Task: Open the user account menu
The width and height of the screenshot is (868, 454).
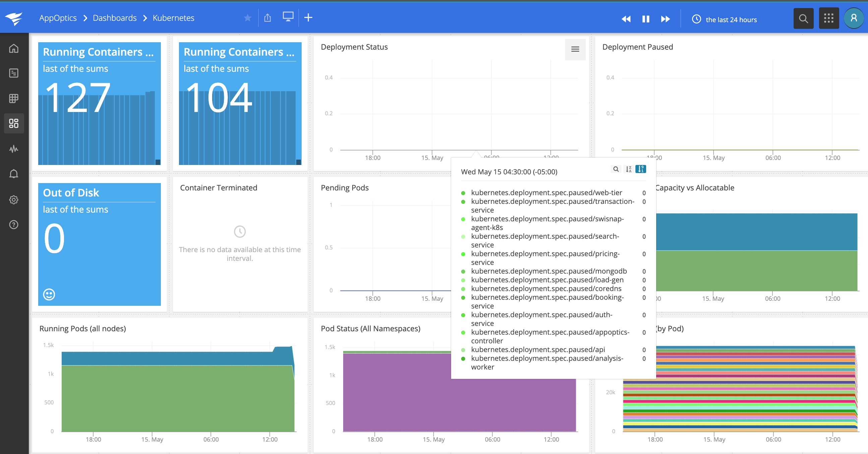Action: tap(854, 18)
